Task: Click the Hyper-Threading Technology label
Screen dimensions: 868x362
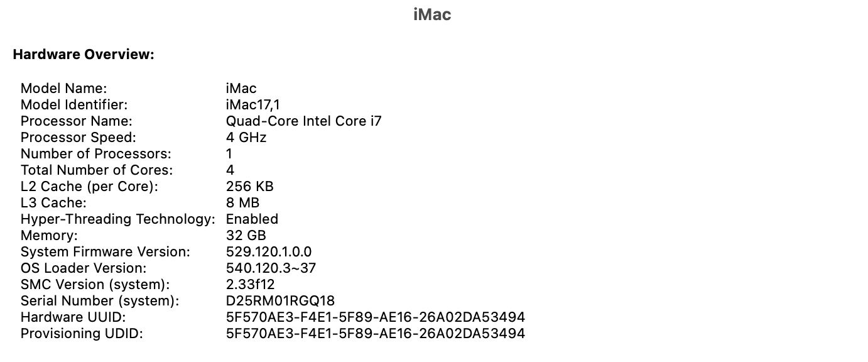Action: 118,219
